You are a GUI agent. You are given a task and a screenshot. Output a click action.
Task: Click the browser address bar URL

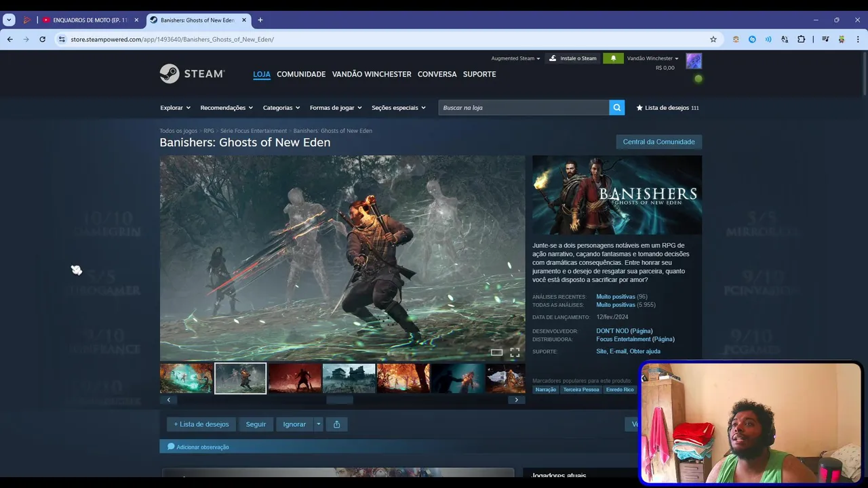coord(172,39)
